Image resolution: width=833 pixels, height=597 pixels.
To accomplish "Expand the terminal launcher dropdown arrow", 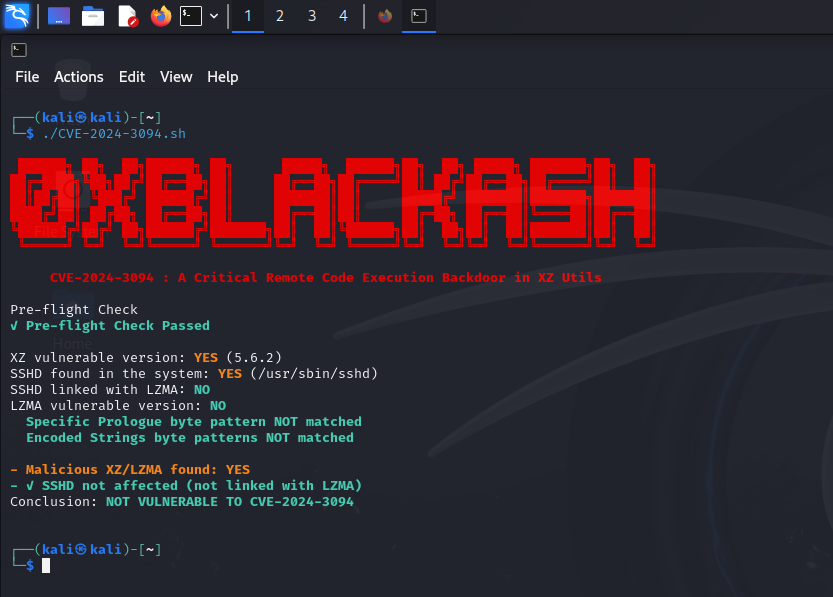I will (214, 16).
